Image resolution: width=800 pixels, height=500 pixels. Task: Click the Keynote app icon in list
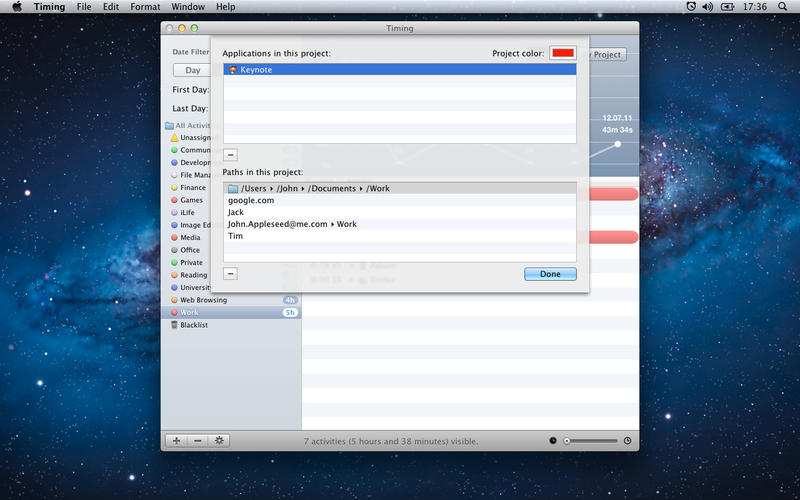point(233,69)
